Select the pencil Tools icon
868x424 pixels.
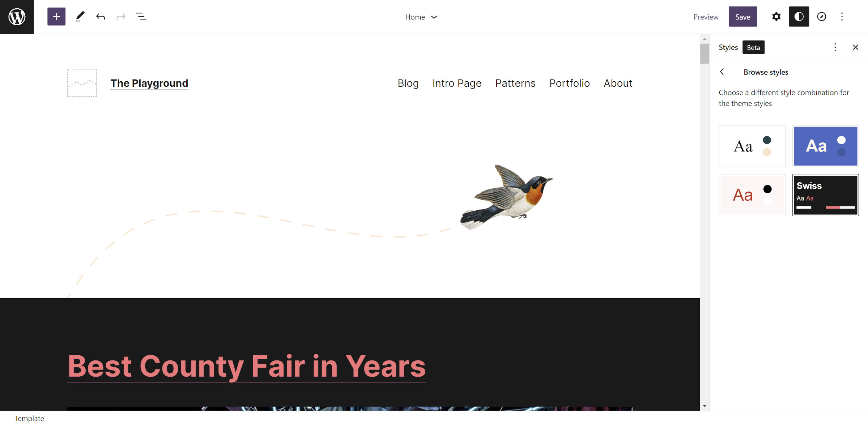coord(80,17)
